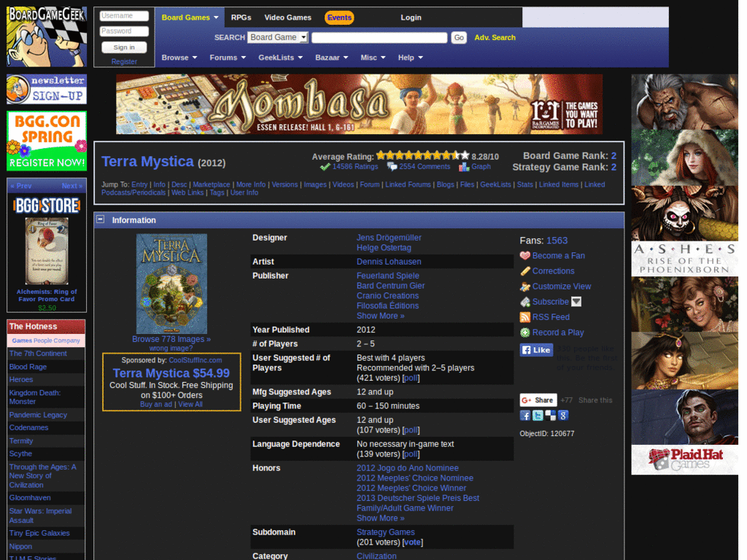Image resolution: width=747 pixels, height=560 pixels.
Task: Click the Go search button
Action: click(x=459, y=38)
